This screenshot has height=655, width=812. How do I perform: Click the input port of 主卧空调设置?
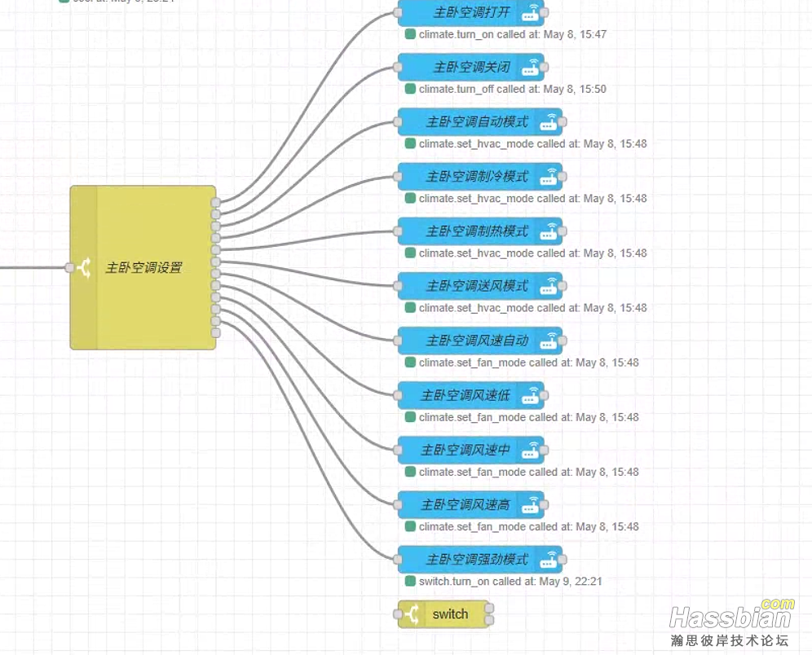[x=69, y=267]
